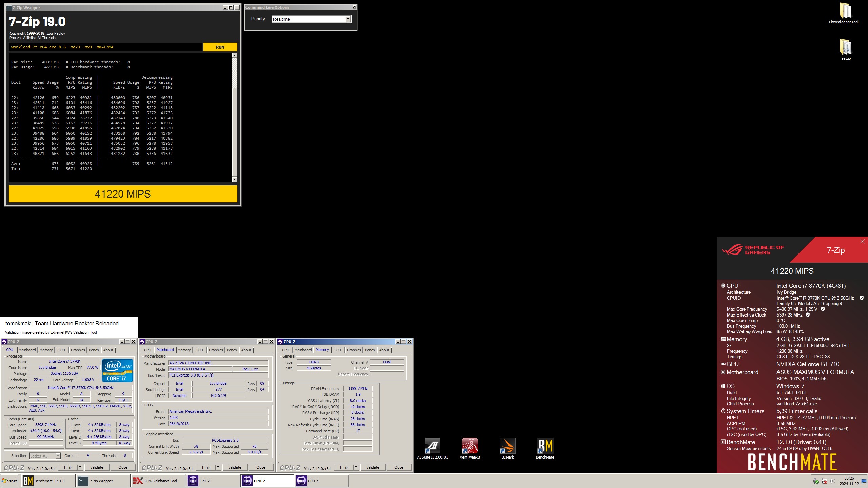This screenshot has width=868, height=488.
Task: Open the volume speaker tray icon
Action: pos(832,481)
